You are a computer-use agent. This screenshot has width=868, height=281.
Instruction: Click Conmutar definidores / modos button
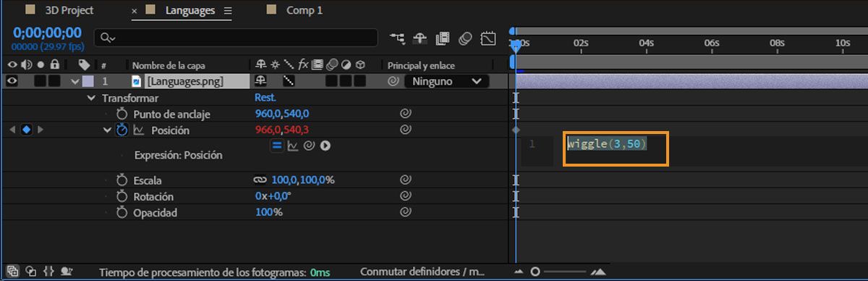[422, 272]
